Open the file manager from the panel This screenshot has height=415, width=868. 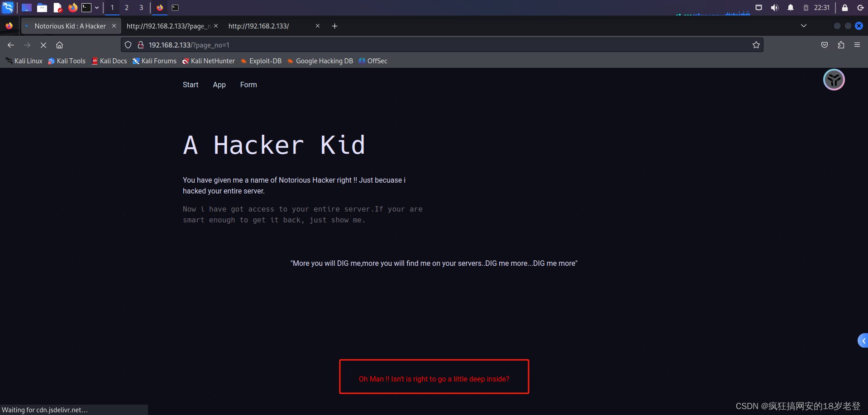(x=42, y=8)
